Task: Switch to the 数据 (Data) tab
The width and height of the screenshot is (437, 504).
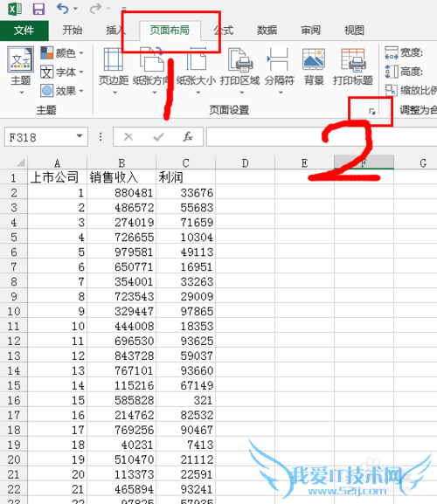Action: tap(267, 31)
